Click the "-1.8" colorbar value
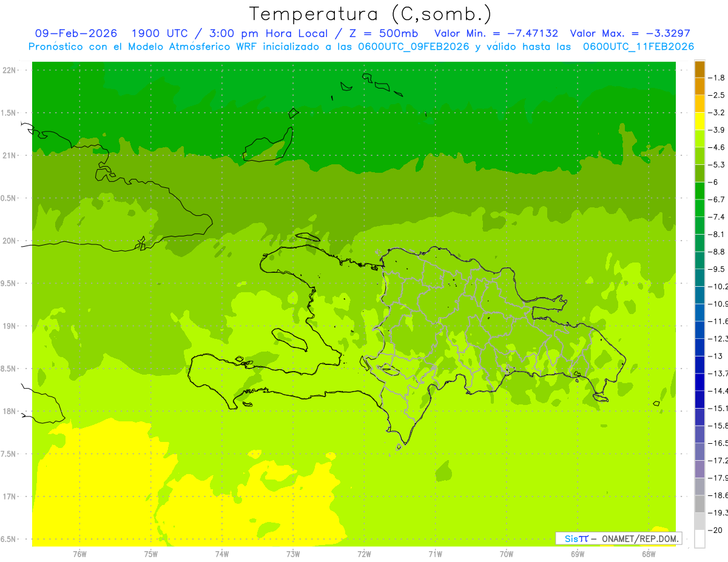This screenshot has width=728, height=562. pyautogui.click(x=717, y=78)
